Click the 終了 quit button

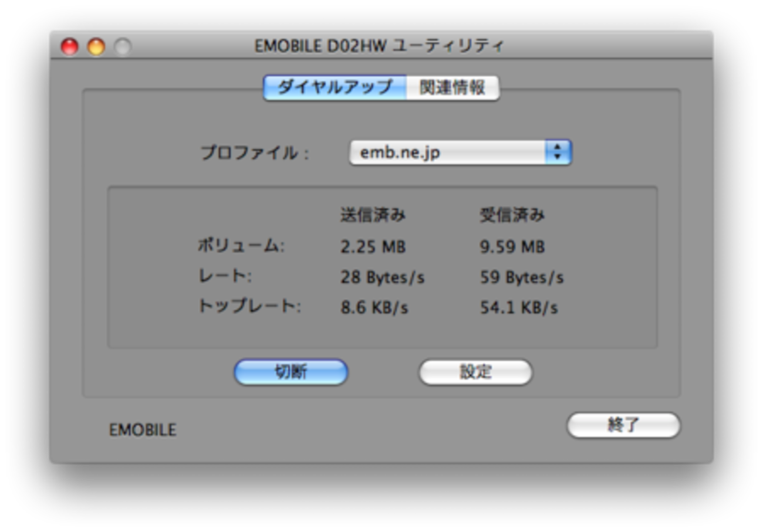623,425
